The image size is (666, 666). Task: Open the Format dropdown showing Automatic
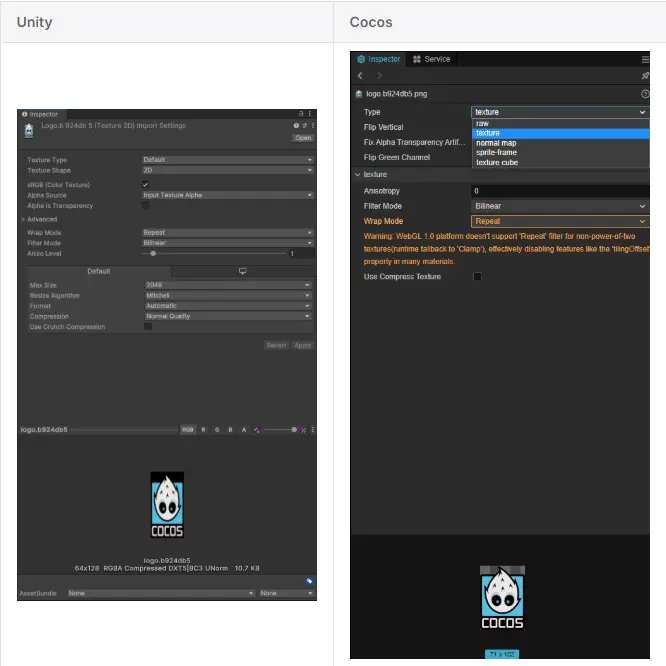(x=228, y=306)
